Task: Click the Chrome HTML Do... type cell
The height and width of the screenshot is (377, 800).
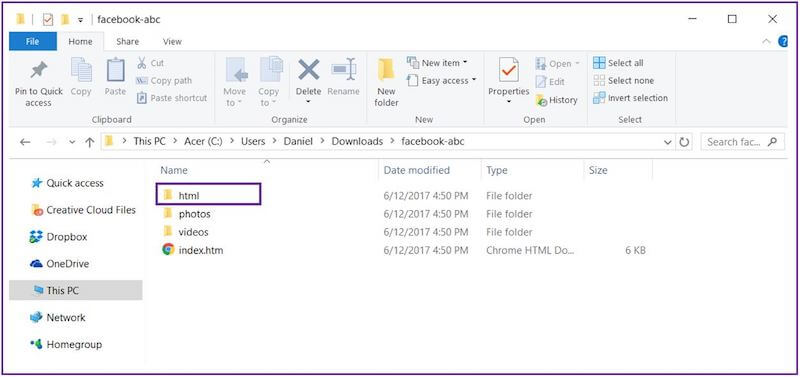Action: coord(530,250)
